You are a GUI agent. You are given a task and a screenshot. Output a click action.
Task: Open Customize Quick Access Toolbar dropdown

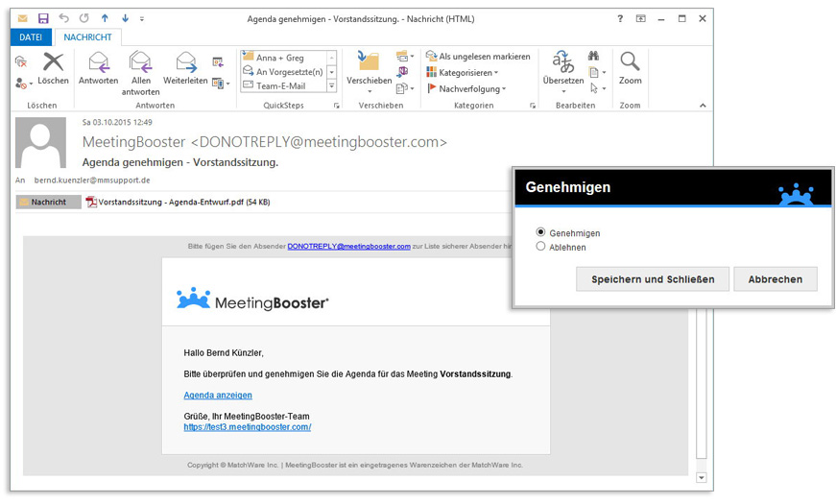(142, 18)
